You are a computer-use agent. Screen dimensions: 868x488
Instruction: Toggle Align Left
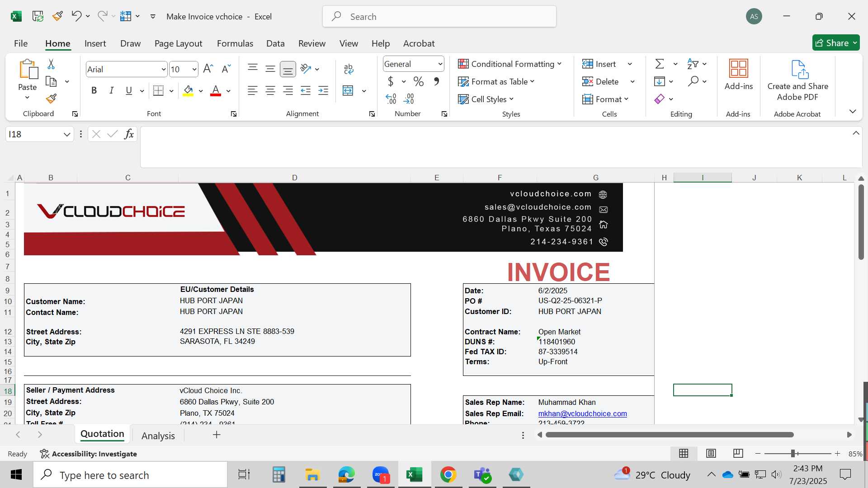click(x=253, y=90)
